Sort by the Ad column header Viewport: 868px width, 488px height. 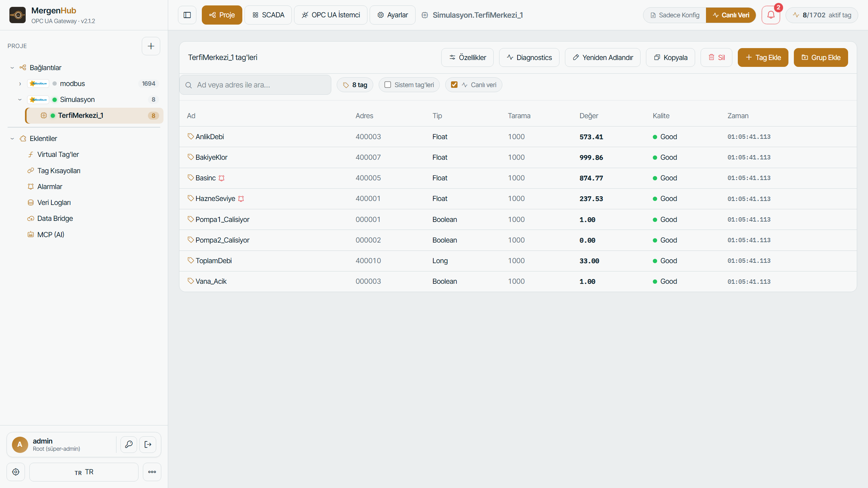click(x=191, y=116)
